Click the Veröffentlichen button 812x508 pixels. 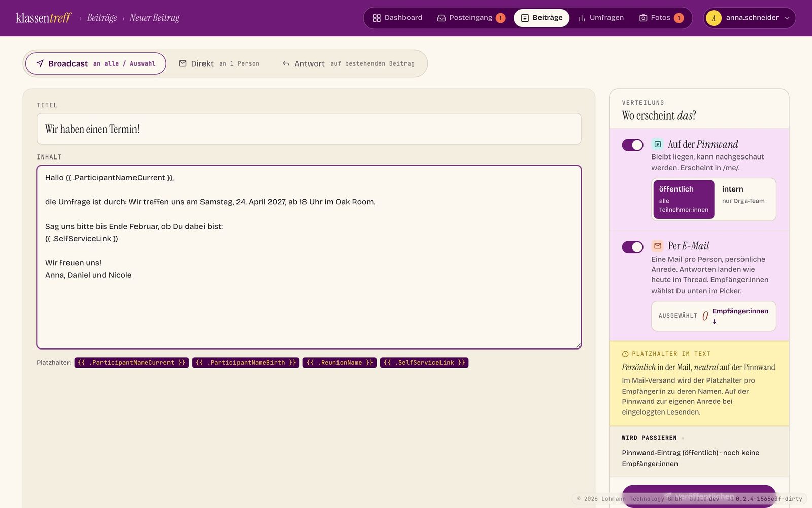pyautogui.click(x=699, y=496)
